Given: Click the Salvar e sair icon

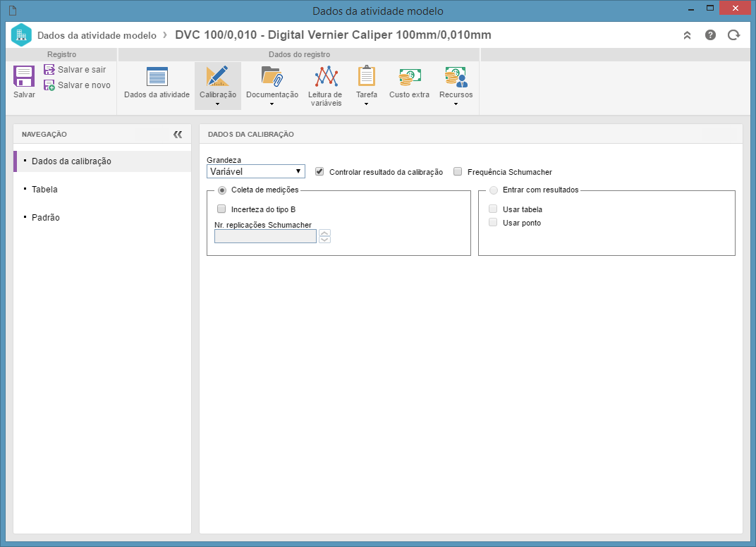Looking at the screenshot, I should tap(49, 69).
